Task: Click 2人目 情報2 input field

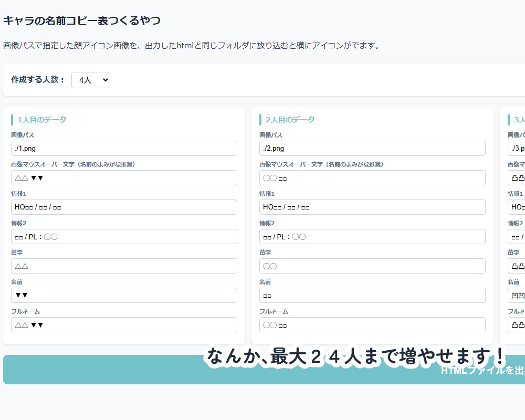Action: tap(372, 237)
